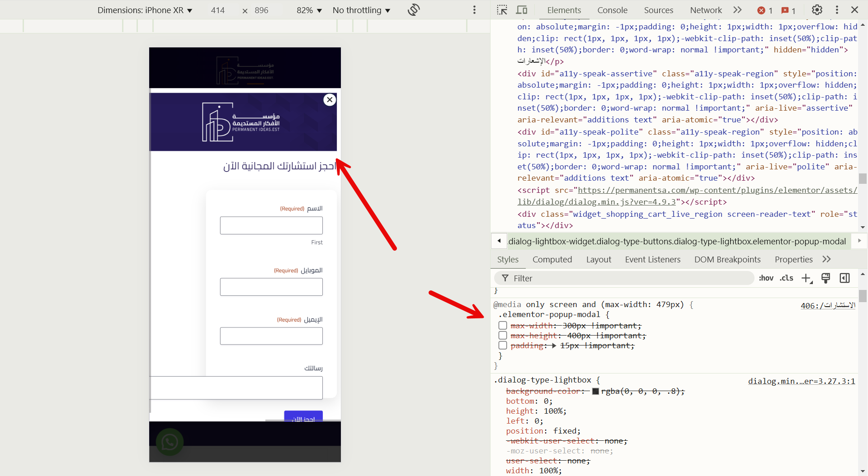
Task: Toggle the device toolbar icon
Action: (x=522, y=10)
